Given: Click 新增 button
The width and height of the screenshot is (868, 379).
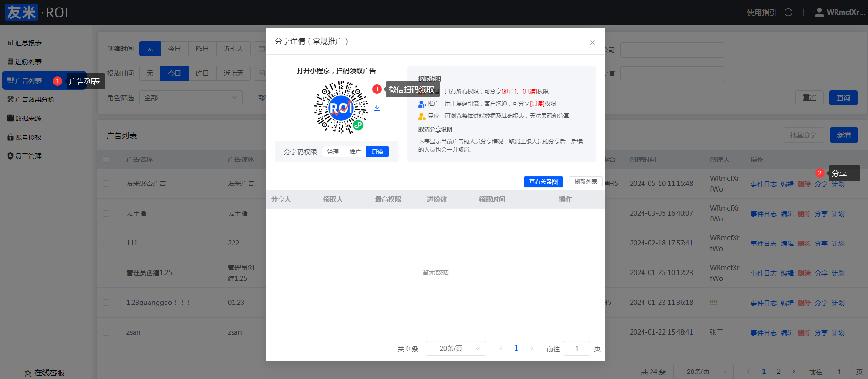Looking at the screenshot, I should [844, 135].
